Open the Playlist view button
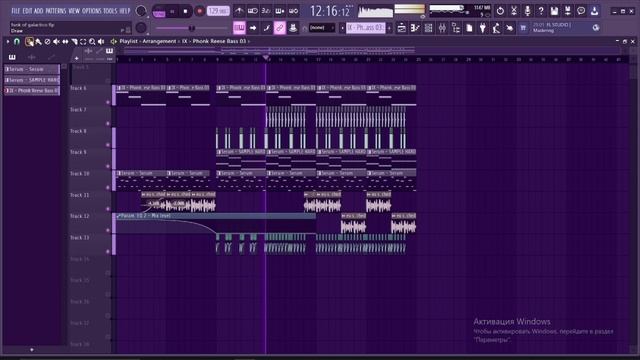Viewport: 640px width, 360px height. coord(402,28)
